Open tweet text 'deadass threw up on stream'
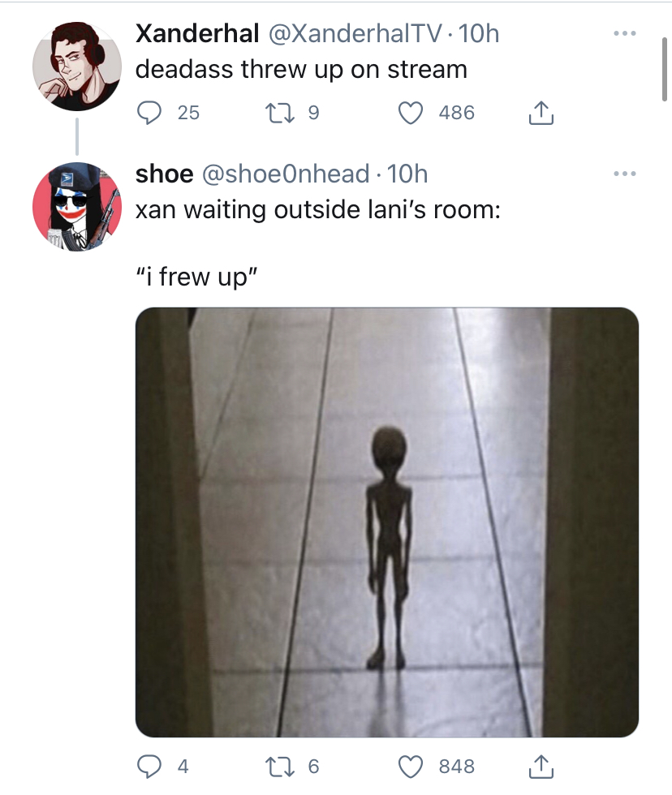This screenshot has width=672, height=795. [x=301, y=70]
